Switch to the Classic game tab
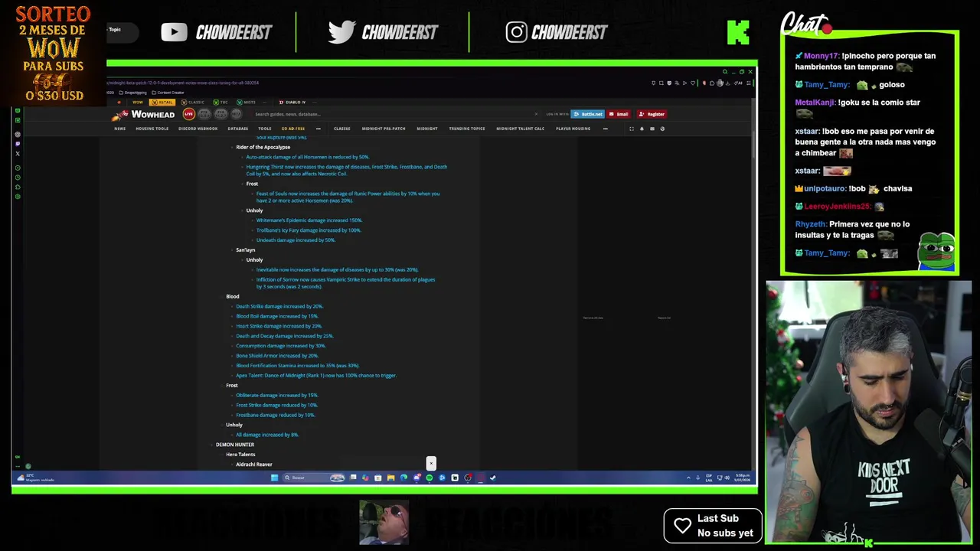Image resolution: width=980 pixels, height=551 pixels. point(193,102)
